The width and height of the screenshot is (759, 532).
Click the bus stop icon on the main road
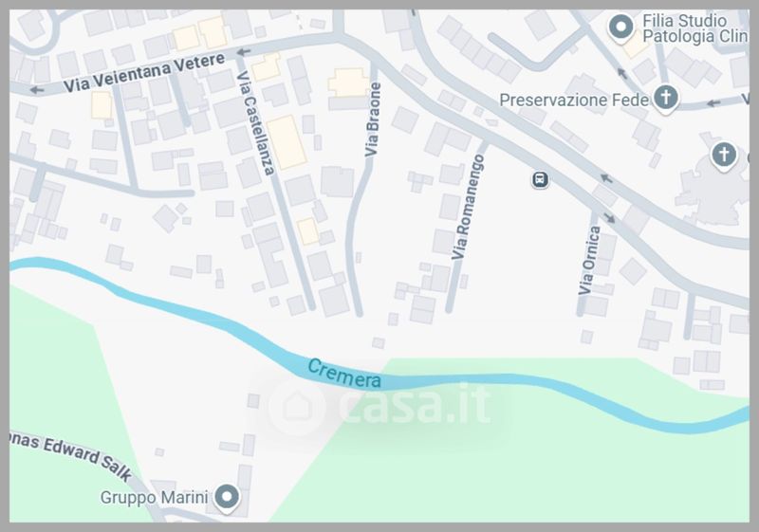[x=540, y=179]
